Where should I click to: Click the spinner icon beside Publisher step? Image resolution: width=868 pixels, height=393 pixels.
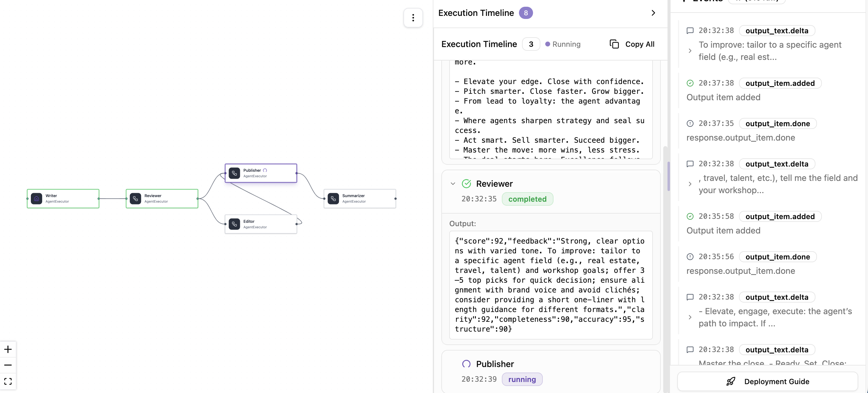(466, 364)
